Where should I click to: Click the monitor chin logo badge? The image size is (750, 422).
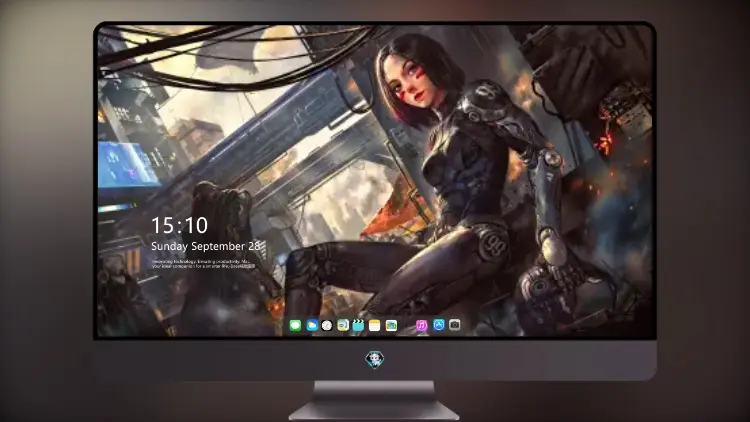click(x=375, y=359)
